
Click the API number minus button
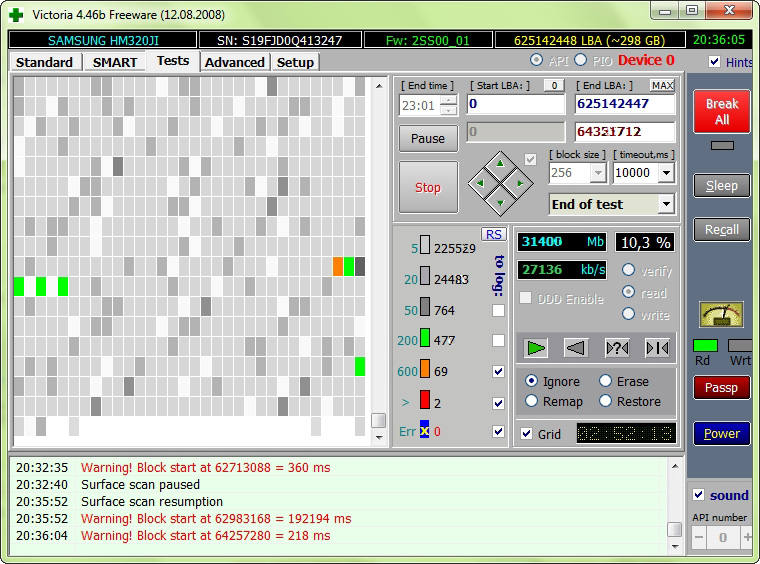[x=699, y=537]
